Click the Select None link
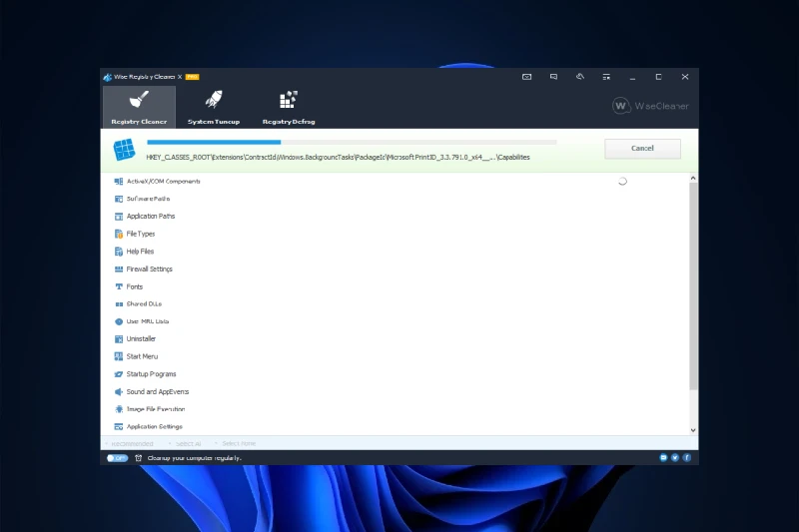799x532 pixels. pyautogui.click(x=239, y=443)
